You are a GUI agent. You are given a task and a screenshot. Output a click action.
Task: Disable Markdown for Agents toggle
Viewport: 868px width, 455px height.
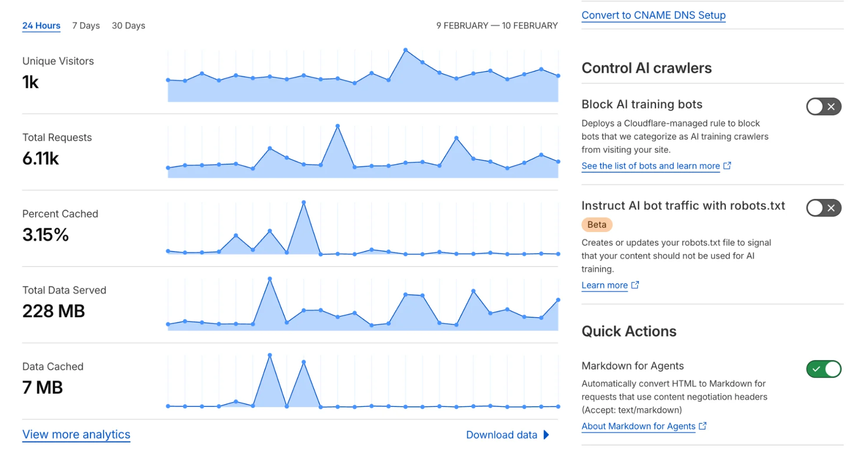[x=823, y=369]
